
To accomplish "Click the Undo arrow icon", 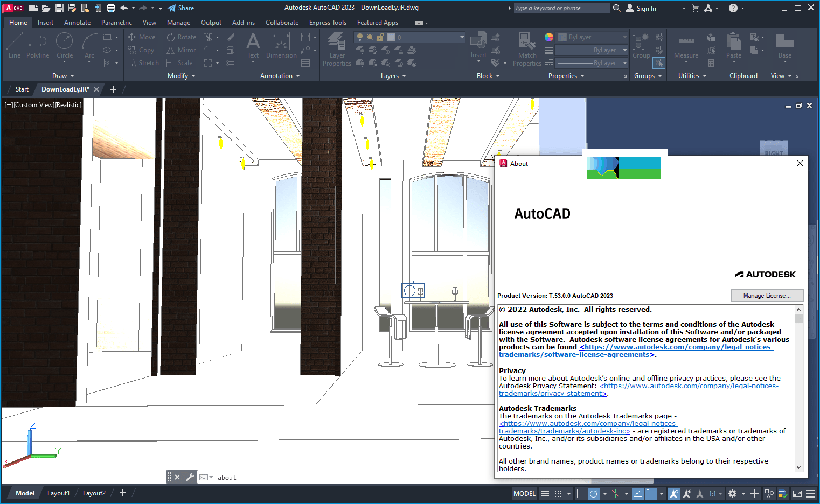I will [x=124, y=8].
